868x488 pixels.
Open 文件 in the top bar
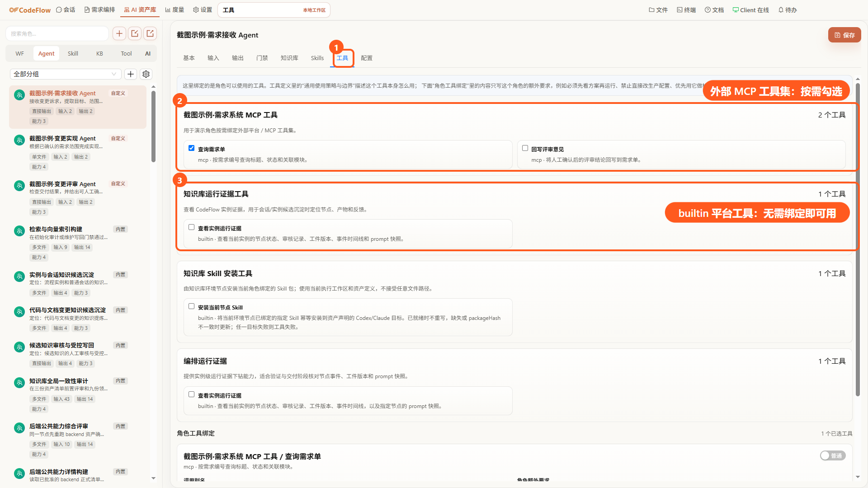tap(658, 10)
